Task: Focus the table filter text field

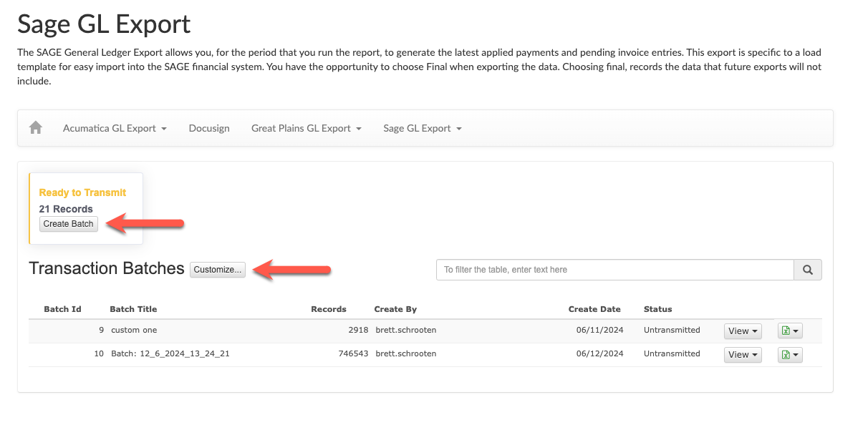Action: (x=615, y=270)
